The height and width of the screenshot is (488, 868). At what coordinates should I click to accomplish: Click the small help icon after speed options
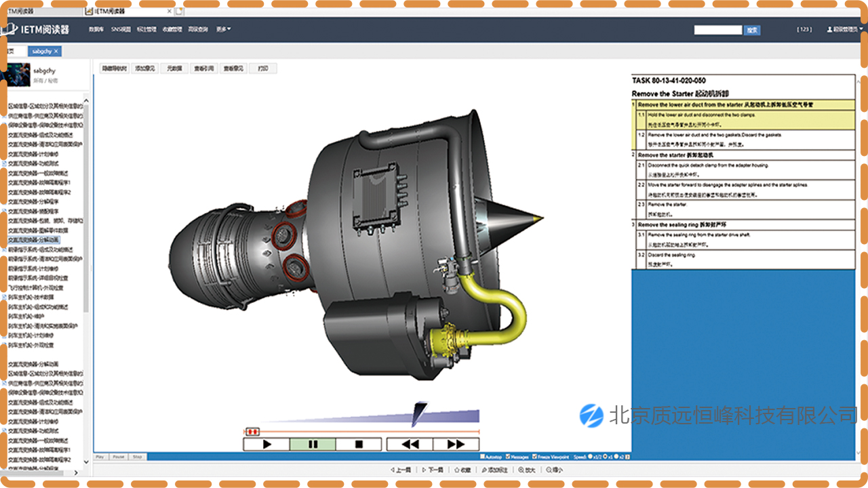628,457
